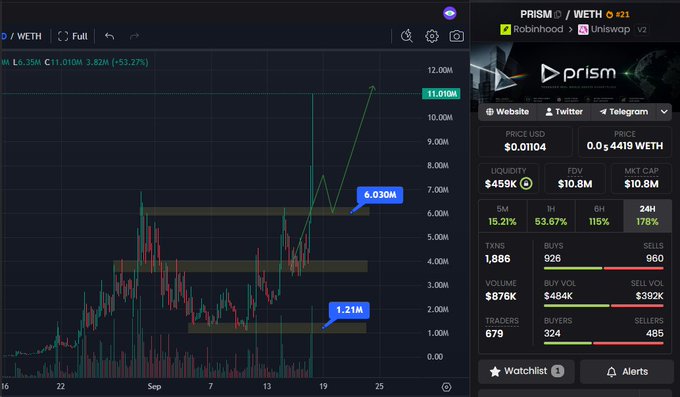Open the project Twitter
The image size is (680, 397).
(564, 112)
